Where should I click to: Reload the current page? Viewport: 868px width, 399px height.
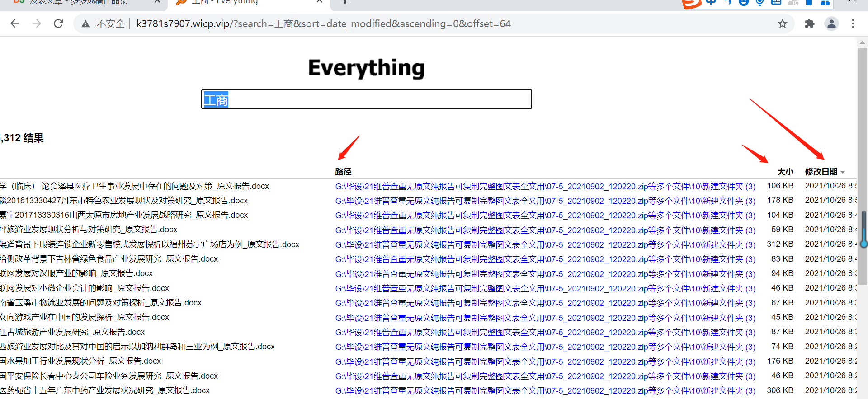pos(58,23)
